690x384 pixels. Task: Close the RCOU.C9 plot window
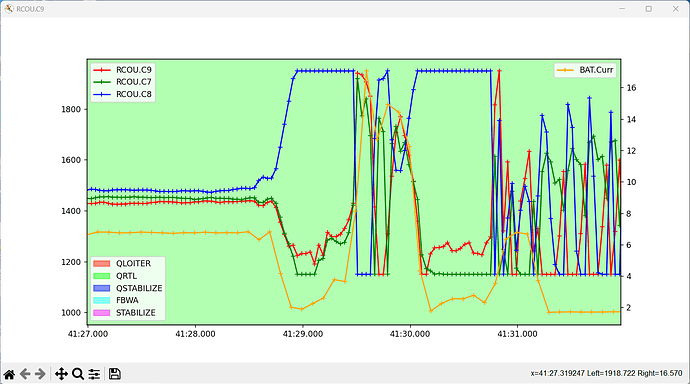tap(675, 9)
